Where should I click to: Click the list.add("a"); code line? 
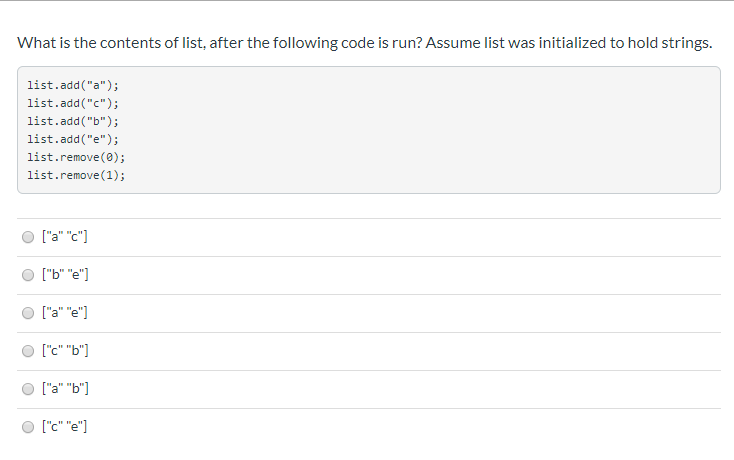coord(73,85)
